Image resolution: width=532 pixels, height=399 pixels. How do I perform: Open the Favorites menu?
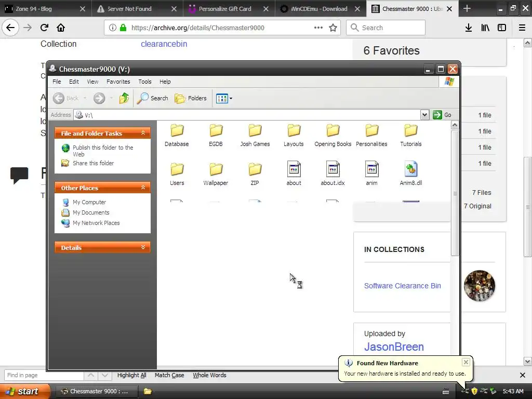tap(118, 82)
